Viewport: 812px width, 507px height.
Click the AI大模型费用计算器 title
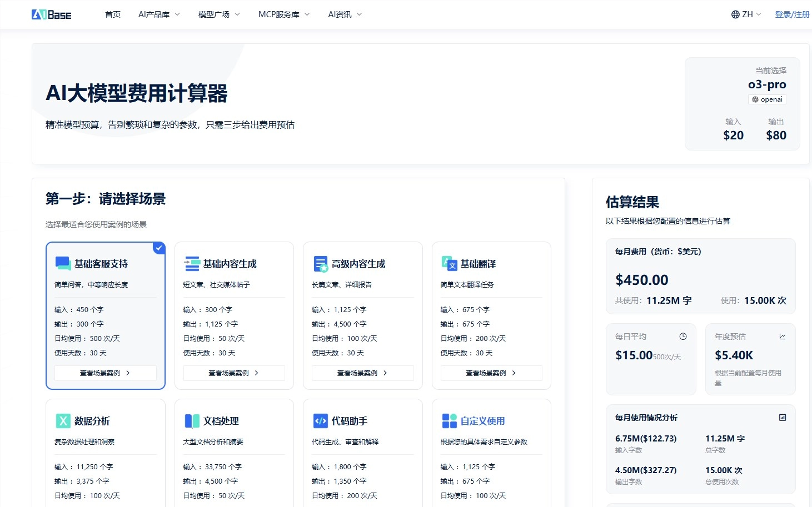coord(137,93)
